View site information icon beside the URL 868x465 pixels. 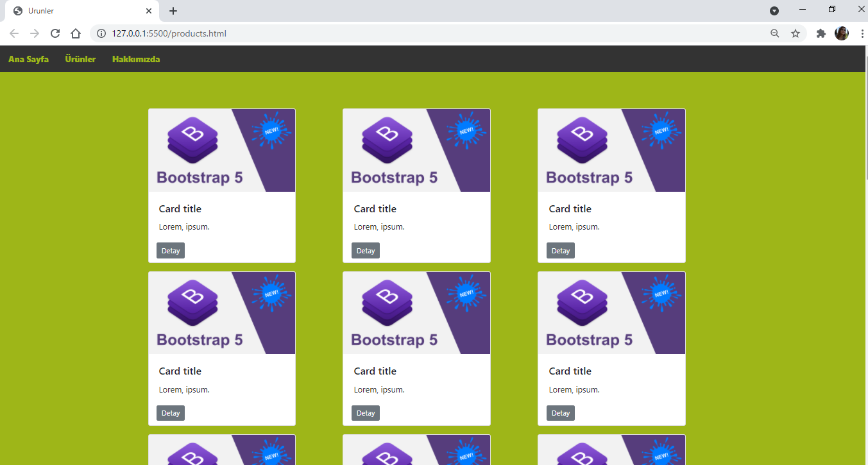pyautogui.click(x=101, y=33)
